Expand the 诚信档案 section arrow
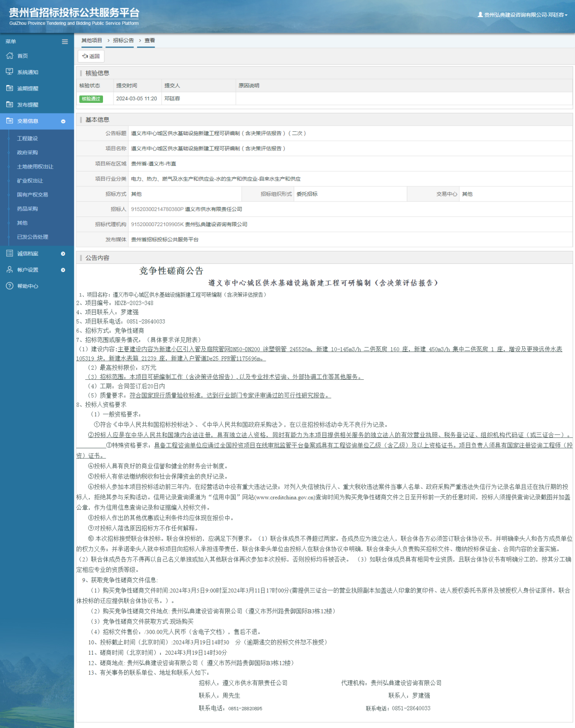Screen dimensions: 575x728 (x=63, y=253)
